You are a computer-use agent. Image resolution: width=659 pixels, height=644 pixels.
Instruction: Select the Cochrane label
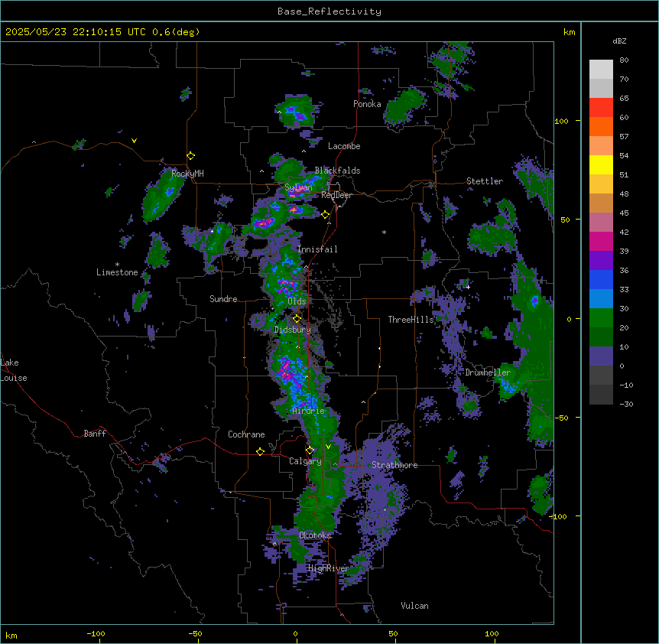tap(246, 434)
